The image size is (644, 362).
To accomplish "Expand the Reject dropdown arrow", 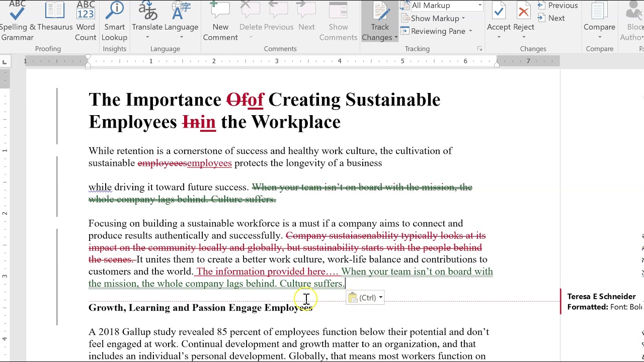I will pos(524,38).
